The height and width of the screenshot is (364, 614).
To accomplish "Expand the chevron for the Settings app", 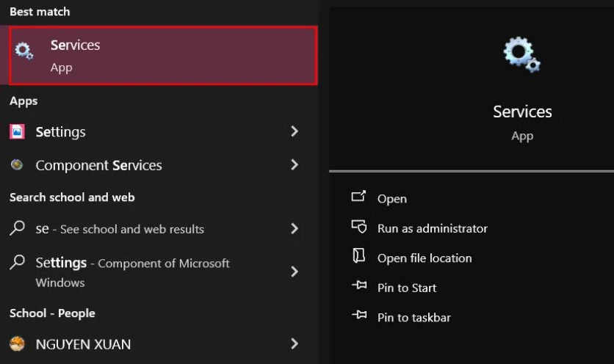I will coord(295,131).
